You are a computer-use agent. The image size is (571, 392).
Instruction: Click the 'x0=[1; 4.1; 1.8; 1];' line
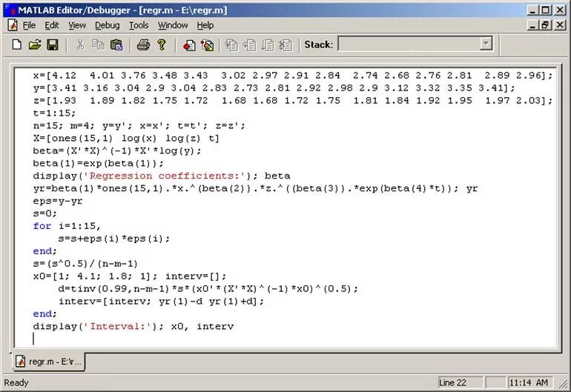pyautogui.click(x=130, y=276)
